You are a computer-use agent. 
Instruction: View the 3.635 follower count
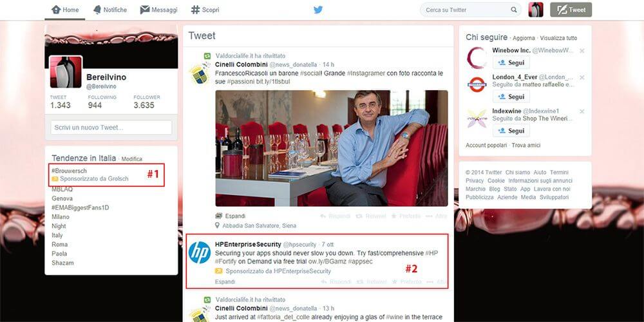144,105
